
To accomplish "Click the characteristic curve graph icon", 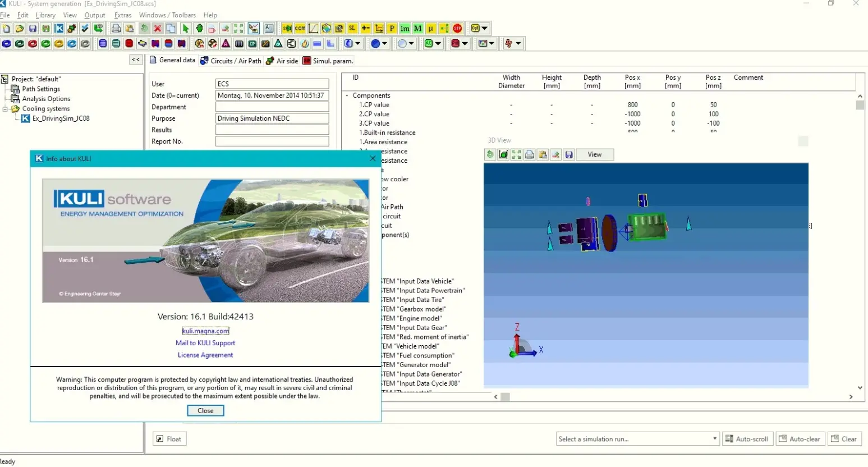I will (313, 28).
